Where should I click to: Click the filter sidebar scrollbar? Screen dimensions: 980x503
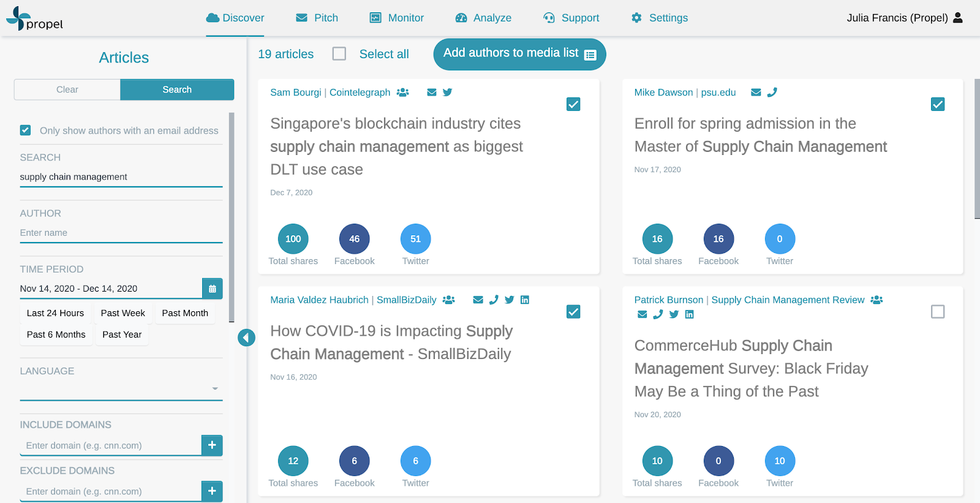[x=232, y=217]
